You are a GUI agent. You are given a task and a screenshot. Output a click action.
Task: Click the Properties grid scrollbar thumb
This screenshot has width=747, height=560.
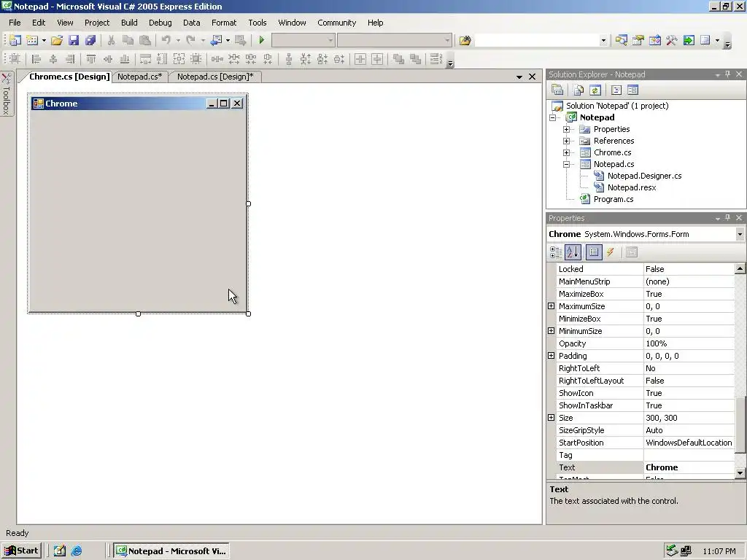click(x=740, y=425)
